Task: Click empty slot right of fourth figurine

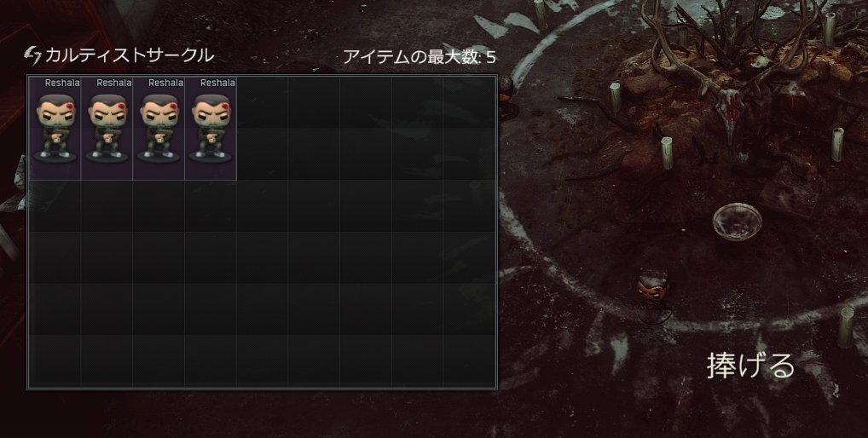Action: 263,102
